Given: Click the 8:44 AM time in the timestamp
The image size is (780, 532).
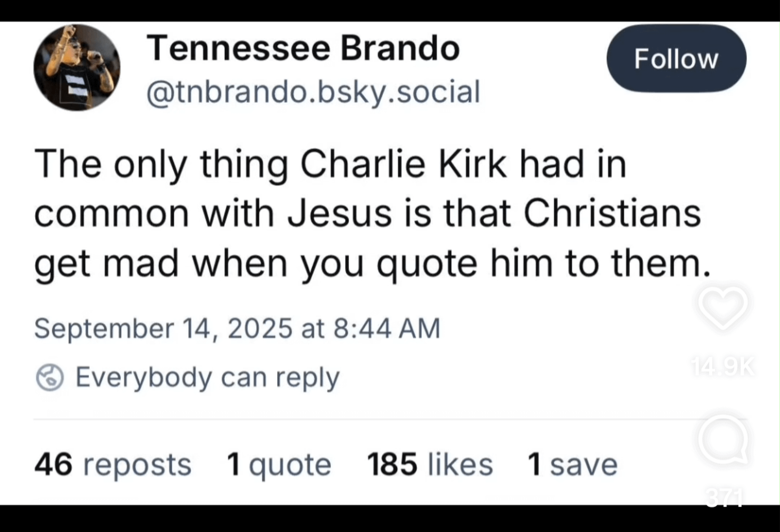Looking at the screenshot, I should [x=387, y=328].
